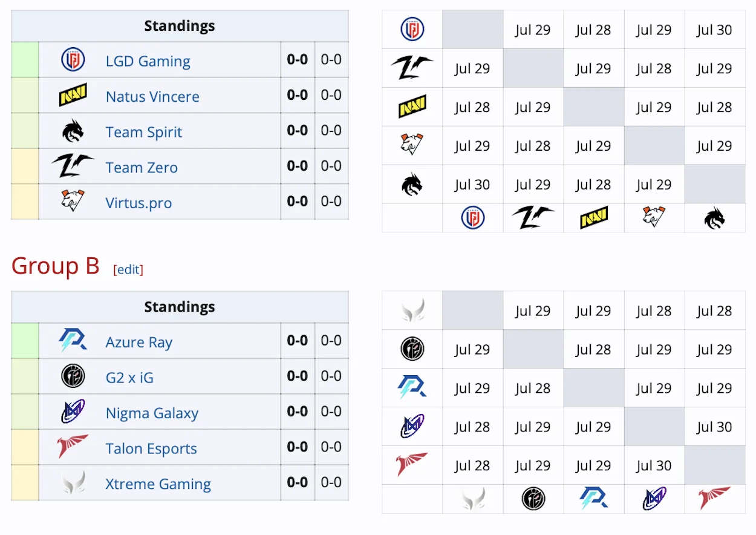Click Jul 30 cell in LGD Gaming's crosstable row
This screenshot has height=535, width=756.
pyautogui.click(x=714, y=30)
